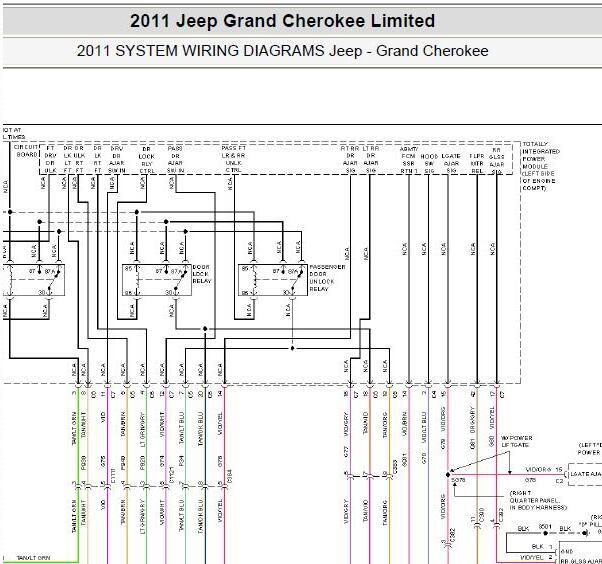The height and width of the screenshot is (564, 602).
Task: Click the 'PASS DR AJAR SW IN' pin label
Action: (175, 159)
